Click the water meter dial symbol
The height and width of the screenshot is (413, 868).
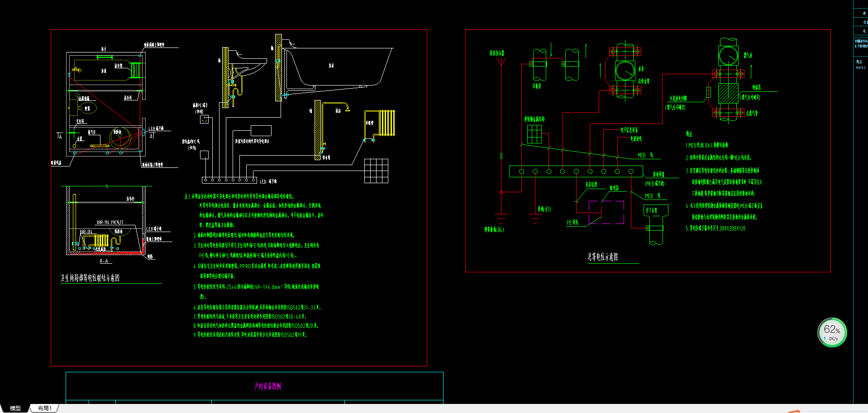[x=625, y=71]
